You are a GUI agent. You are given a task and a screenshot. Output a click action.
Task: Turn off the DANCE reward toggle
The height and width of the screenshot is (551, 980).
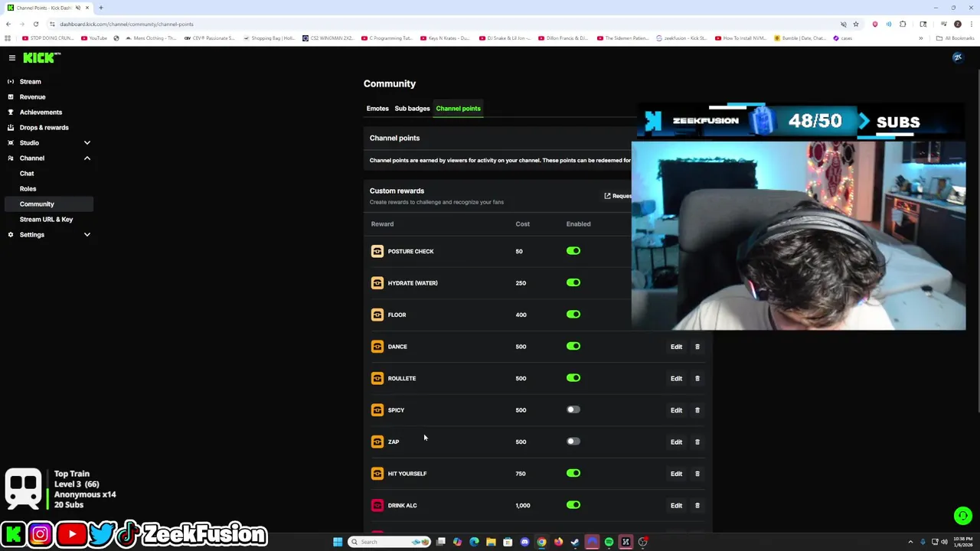click(573, 346)
